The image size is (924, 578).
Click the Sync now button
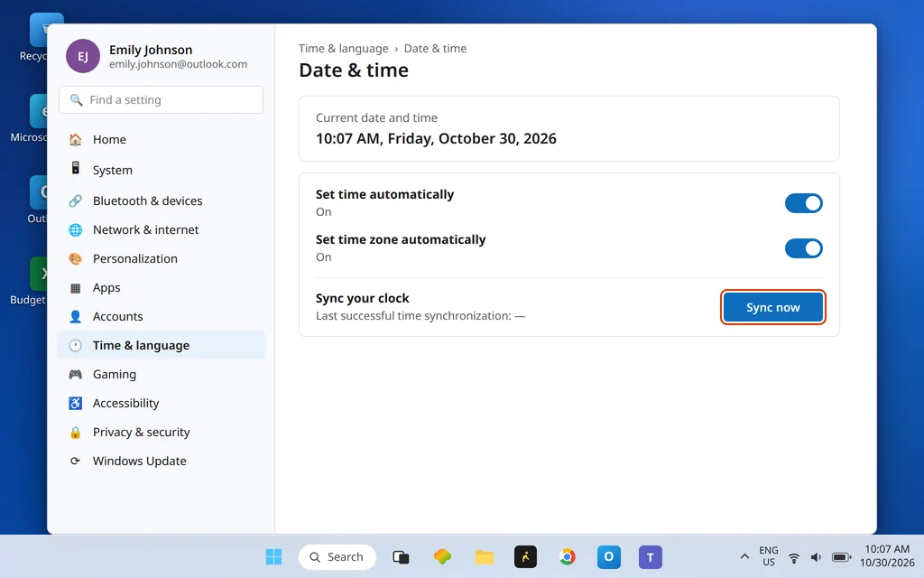[x=773, y=307]
